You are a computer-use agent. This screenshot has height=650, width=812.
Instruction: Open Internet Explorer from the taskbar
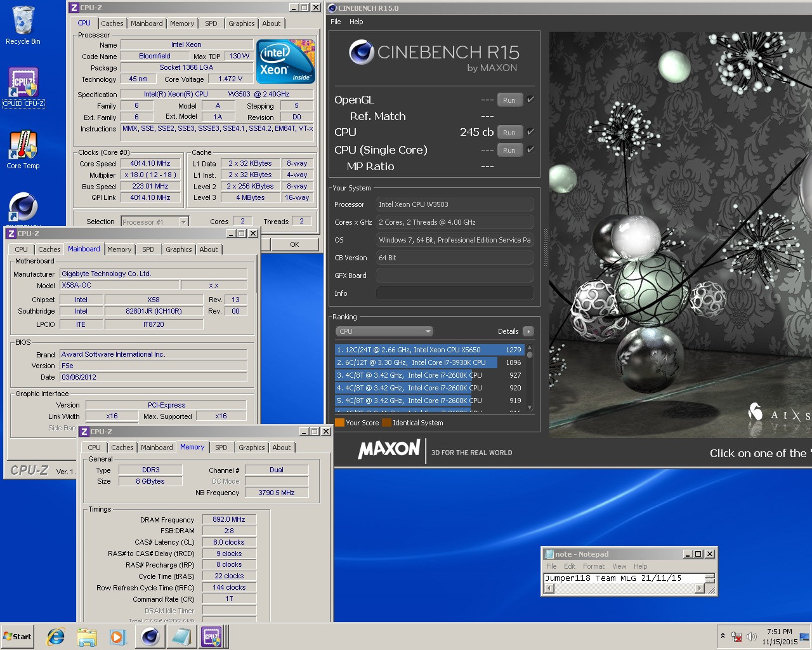point(56,637)
